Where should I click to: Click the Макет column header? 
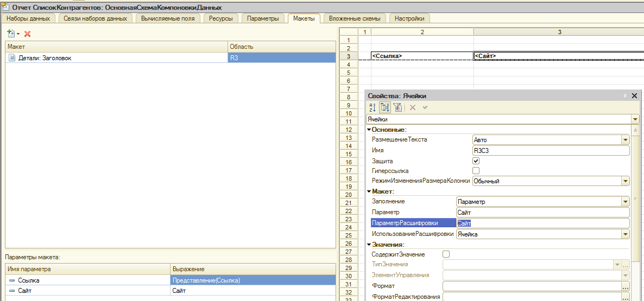117,47
